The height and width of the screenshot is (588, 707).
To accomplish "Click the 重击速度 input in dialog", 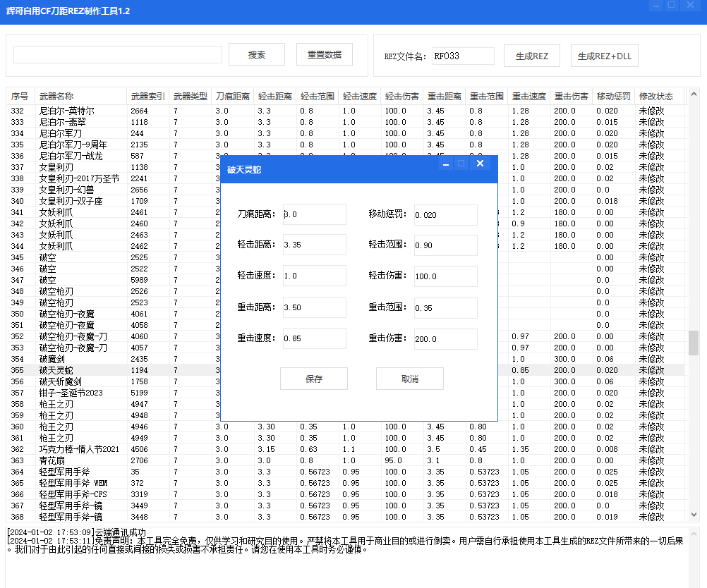I will 314,338.
